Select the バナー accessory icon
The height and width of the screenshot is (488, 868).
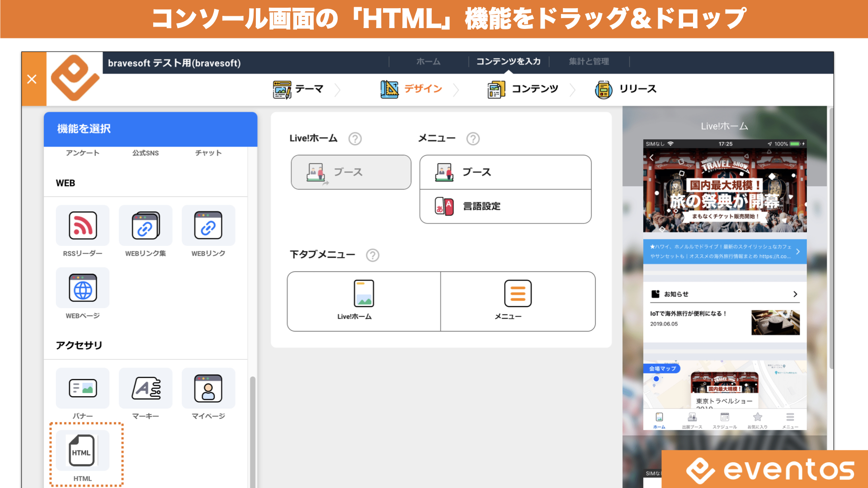83,388
